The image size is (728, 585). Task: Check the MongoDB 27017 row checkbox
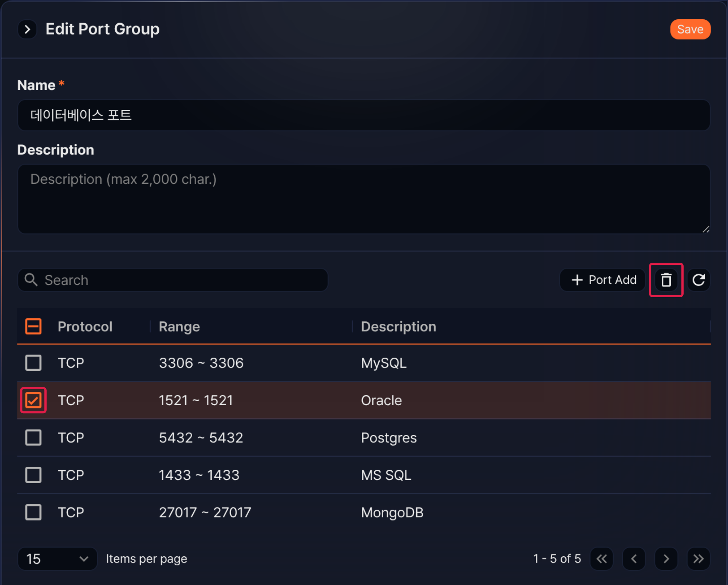click(x=33, y=512)
